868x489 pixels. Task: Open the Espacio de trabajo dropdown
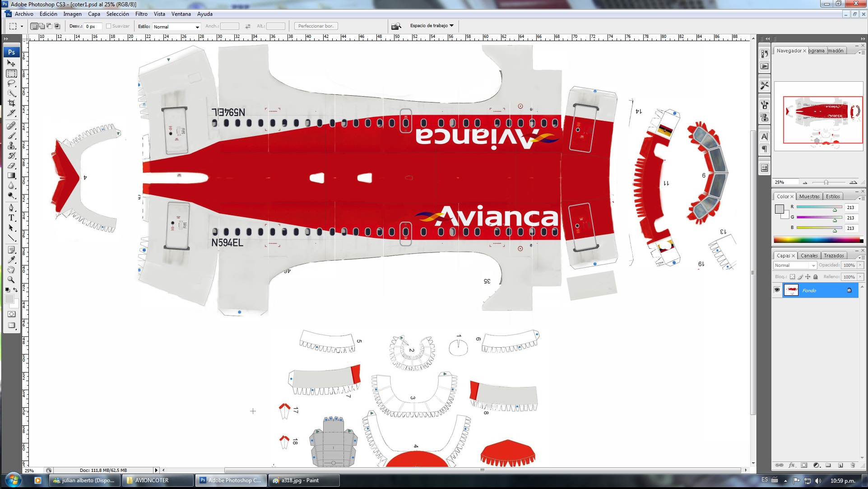point(429,25)
